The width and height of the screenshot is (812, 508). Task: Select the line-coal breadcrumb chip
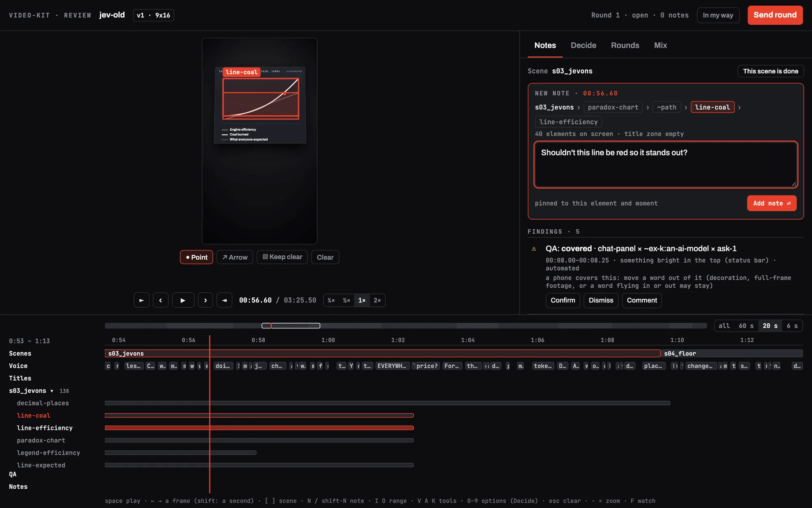pos(712,107)
